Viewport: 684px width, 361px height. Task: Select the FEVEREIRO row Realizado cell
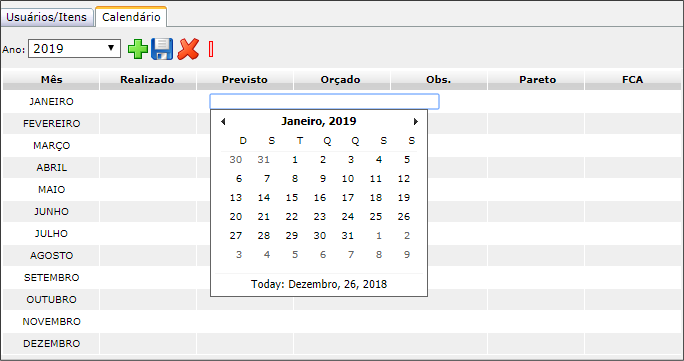point(148,123)
